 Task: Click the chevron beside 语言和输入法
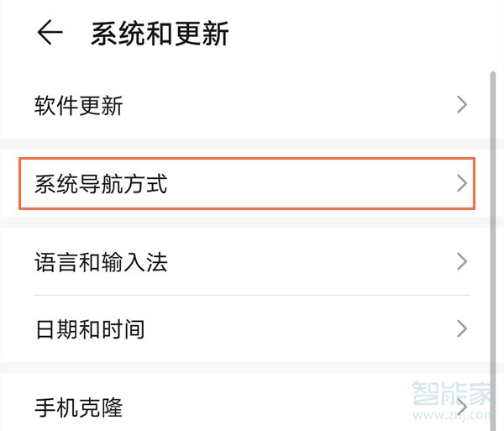click(x=461, y=261)
